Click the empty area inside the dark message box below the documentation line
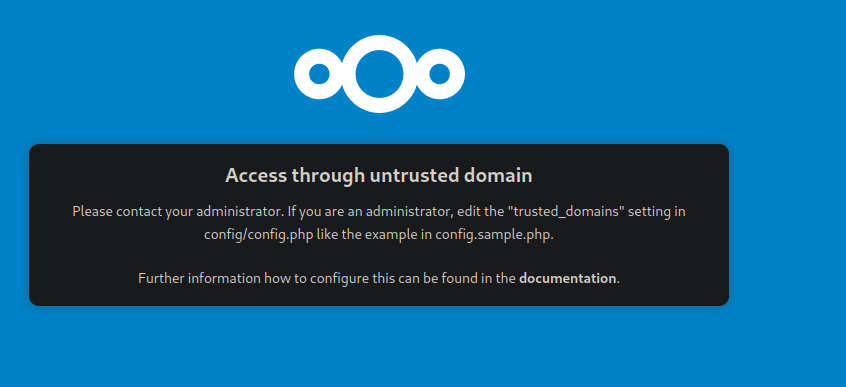846x387 pixels. pyautogui.click(x=379, y=296)
